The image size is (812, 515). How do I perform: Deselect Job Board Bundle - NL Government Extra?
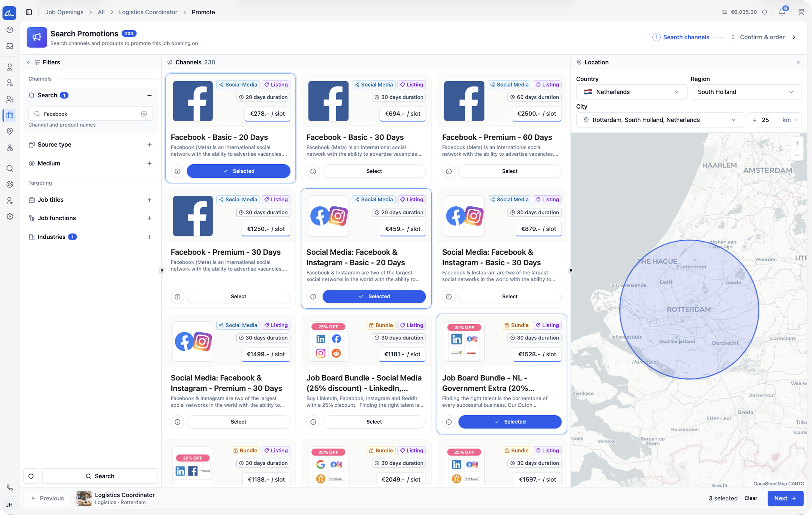tap(510, 422)
